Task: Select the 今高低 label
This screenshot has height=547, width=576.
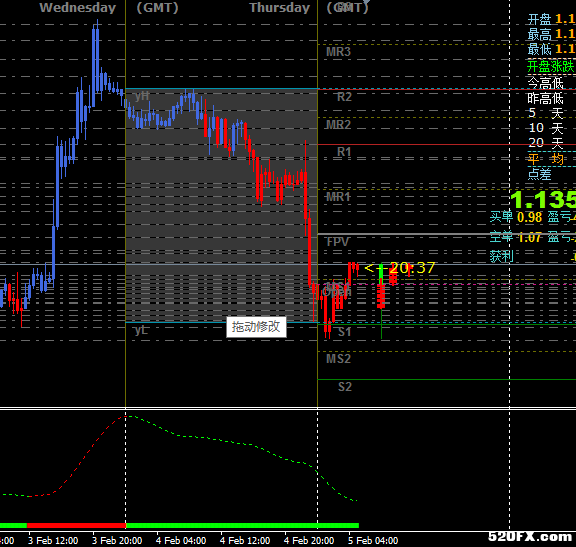Action: pyautogui.click(x=546, y=83)
